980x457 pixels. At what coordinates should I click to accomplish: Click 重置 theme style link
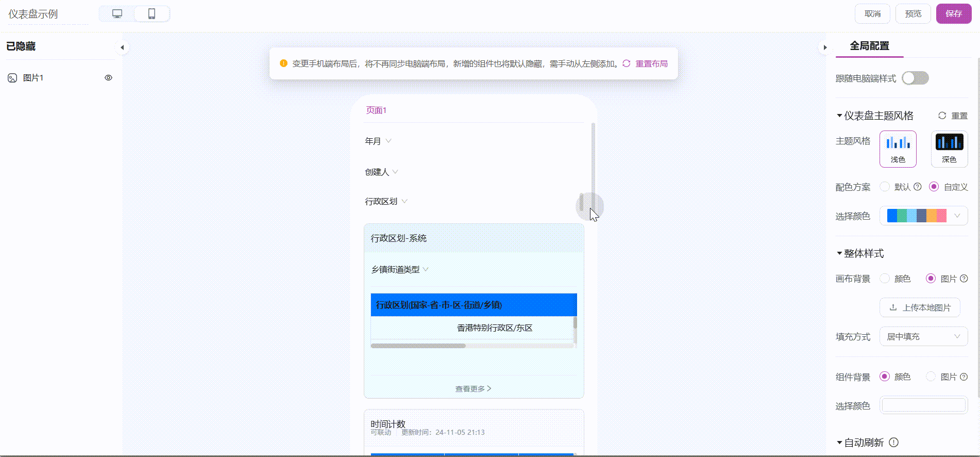point(959,116)
